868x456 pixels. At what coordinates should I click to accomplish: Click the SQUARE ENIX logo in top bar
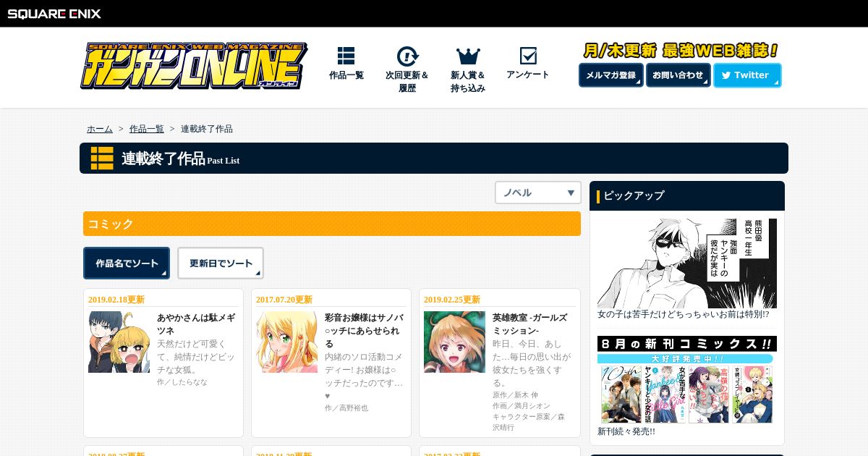click(x=54, y=13)
